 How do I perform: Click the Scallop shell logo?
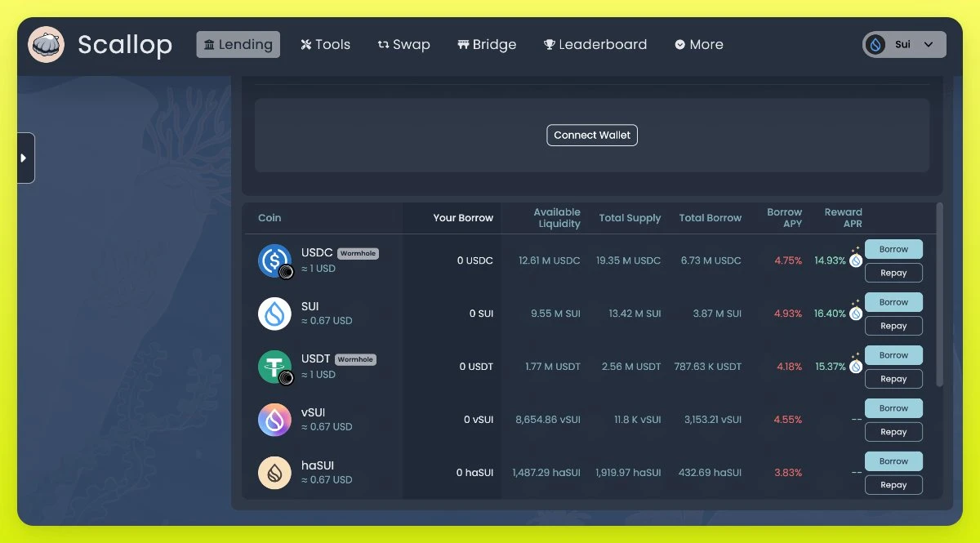click(46, 45)
